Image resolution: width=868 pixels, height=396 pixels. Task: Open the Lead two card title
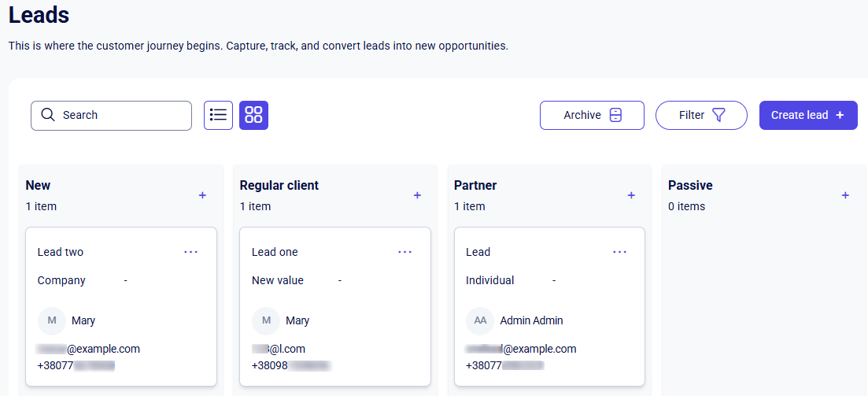pyautogui.click(x=61, y=252)
